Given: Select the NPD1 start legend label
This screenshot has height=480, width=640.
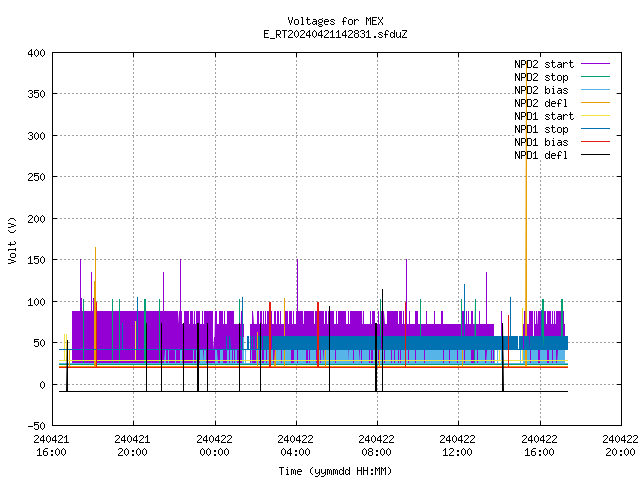Looking at the screenshot, I should tap(544, 116).
